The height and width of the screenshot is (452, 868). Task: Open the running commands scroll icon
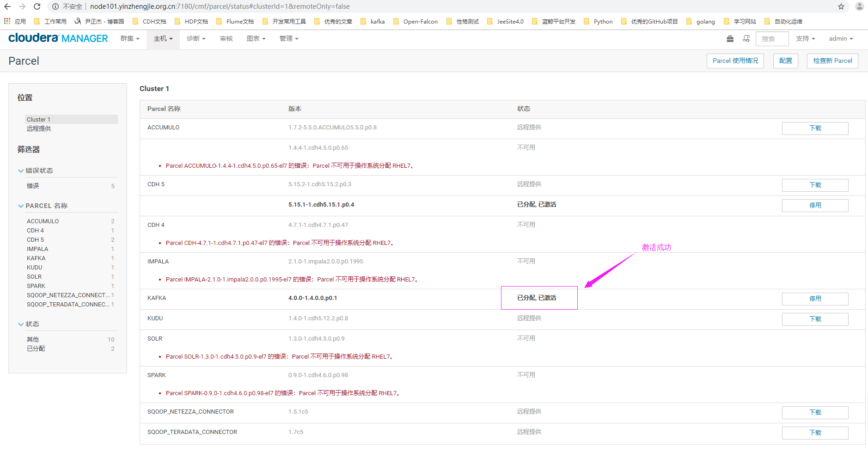coord(746,39)
